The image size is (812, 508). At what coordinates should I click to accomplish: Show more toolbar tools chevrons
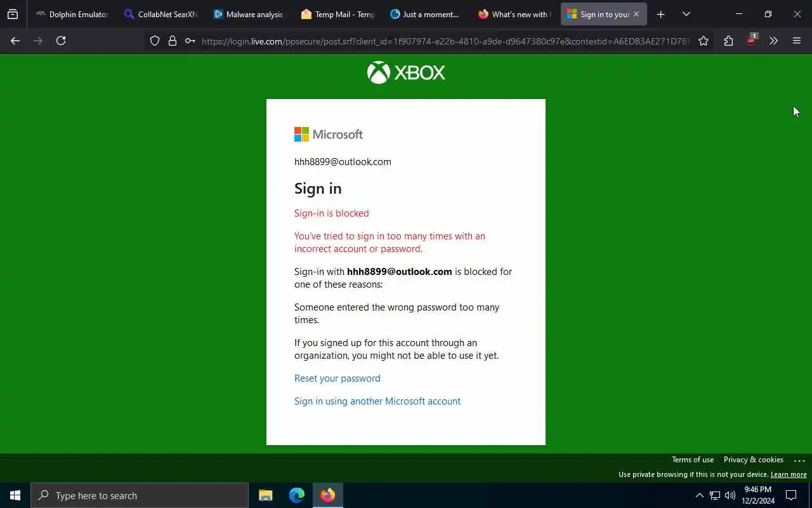[773, 41]
